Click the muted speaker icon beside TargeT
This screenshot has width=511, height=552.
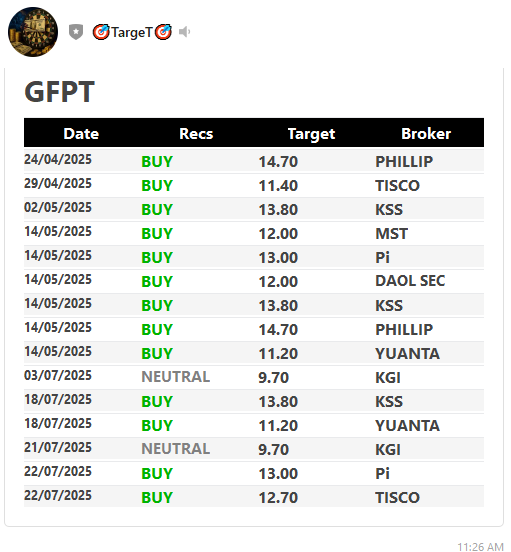(x=184, y=32)
